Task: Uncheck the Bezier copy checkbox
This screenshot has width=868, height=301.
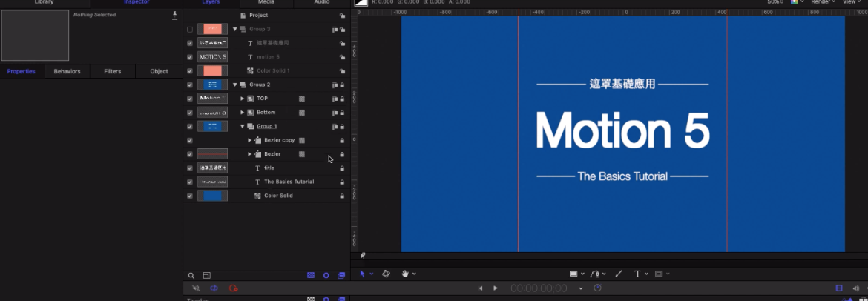Action: pyautogui.click(x=190, y=141)
